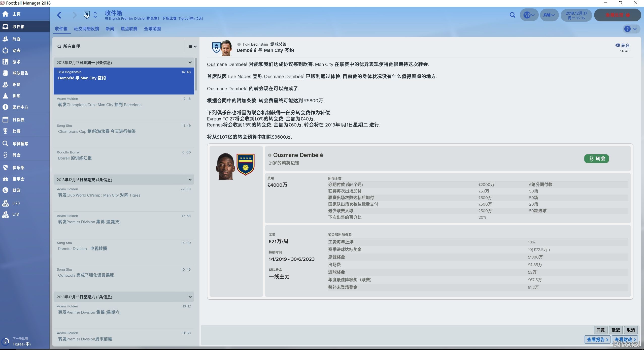Open 阵容 squad sidebar icon
The width and height of the screenshot is (644, 350).
(6, 39)
